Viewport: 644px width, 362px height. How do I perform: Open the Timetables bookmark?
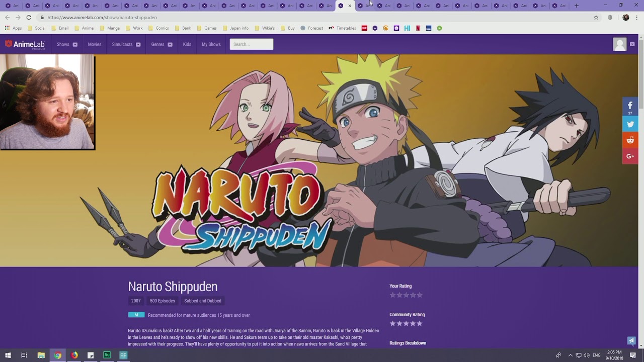click(342, 28)
